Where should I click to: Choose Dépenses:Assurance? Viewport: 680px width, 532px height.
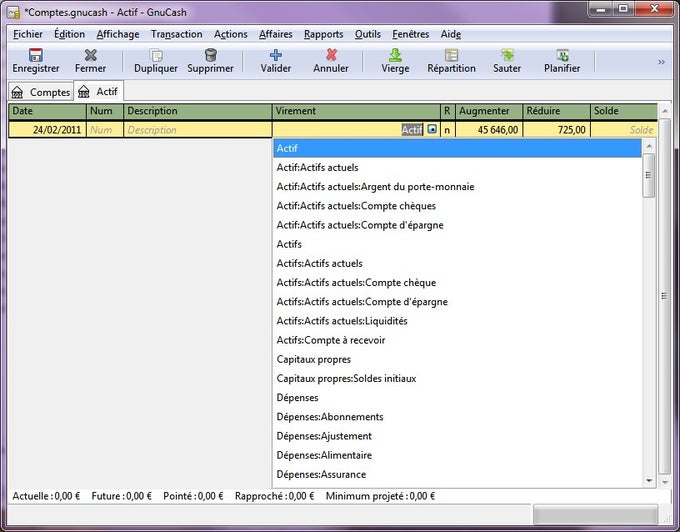[x=458, y=474]
